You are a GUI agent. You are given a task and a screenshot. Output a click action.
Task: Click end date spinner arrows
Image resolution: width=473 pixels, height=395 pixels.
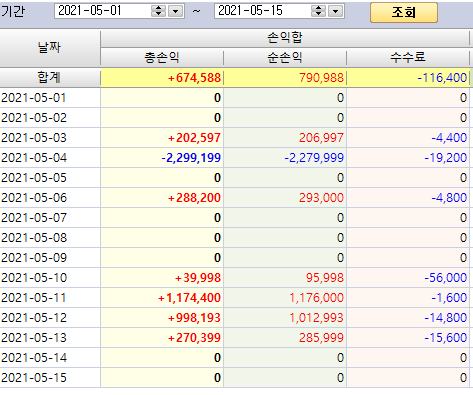pyautogui.click(x=318, y=11)
